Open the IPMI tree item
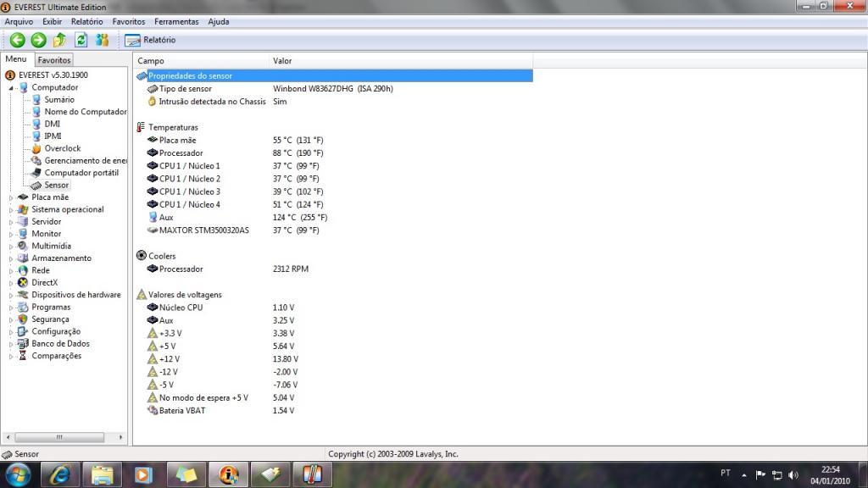This screenshot has width=868, height=488. pos(53,136)
